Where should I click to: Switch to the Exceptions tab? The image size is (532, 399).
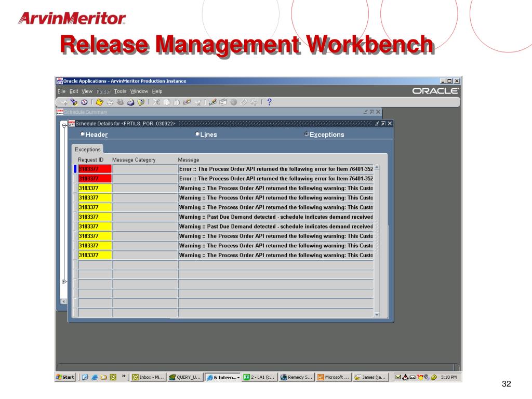[x=87, y=149]
